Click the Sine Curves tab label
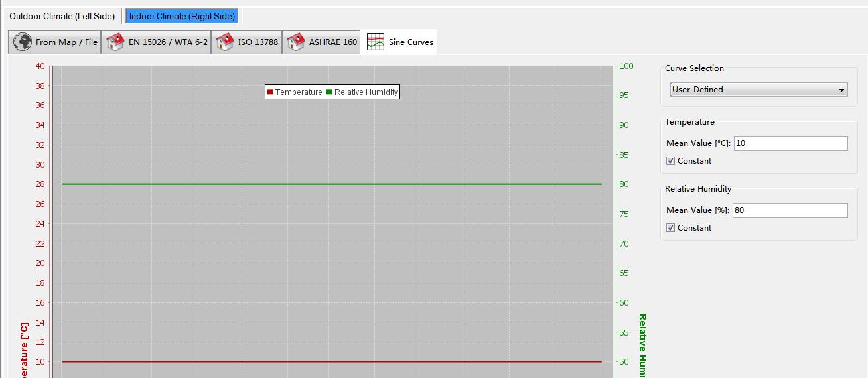 pos(411,42)
